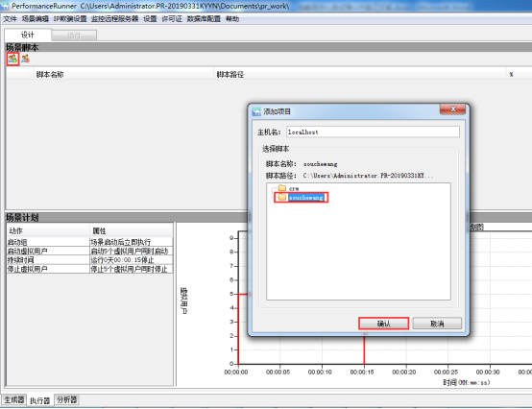Switch to the 设计 tab
The height and width of the screenshot is (409, 532).
[x=28, y=35]
